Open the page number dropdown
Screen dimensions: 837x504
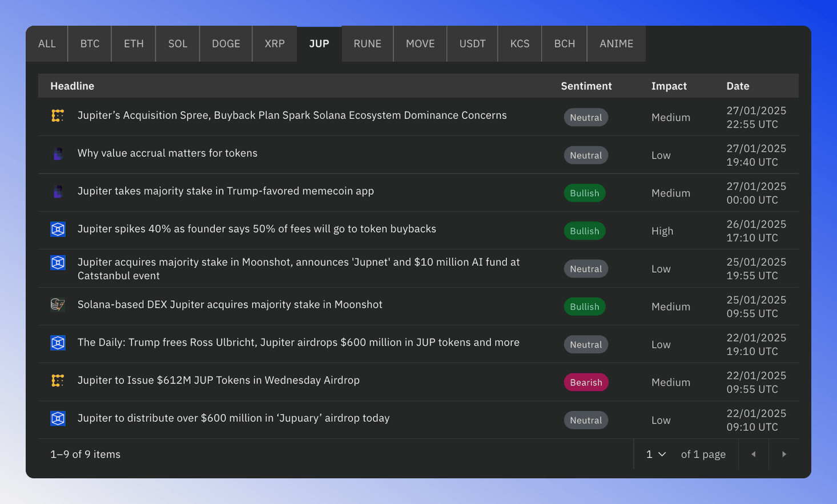tap(656, 454)
